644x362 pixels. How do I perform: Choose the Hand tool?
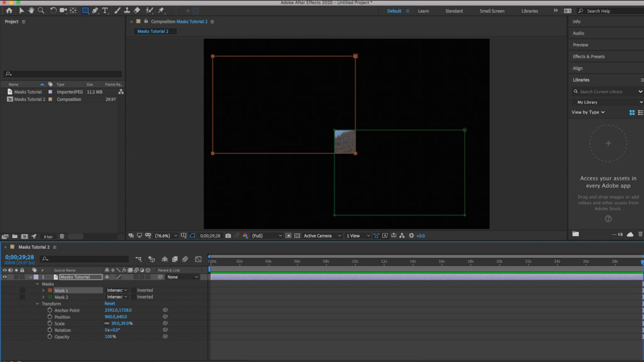(31, 11)
